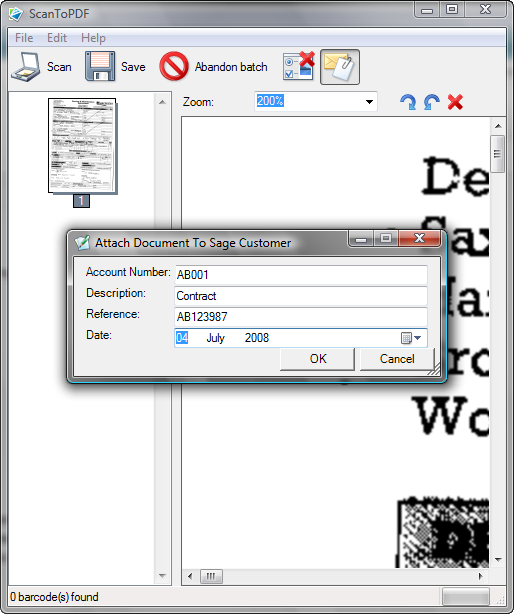Click preview horizontal scrollbar thumb
Screen dimensions: 514x614
tap(211, 576)
